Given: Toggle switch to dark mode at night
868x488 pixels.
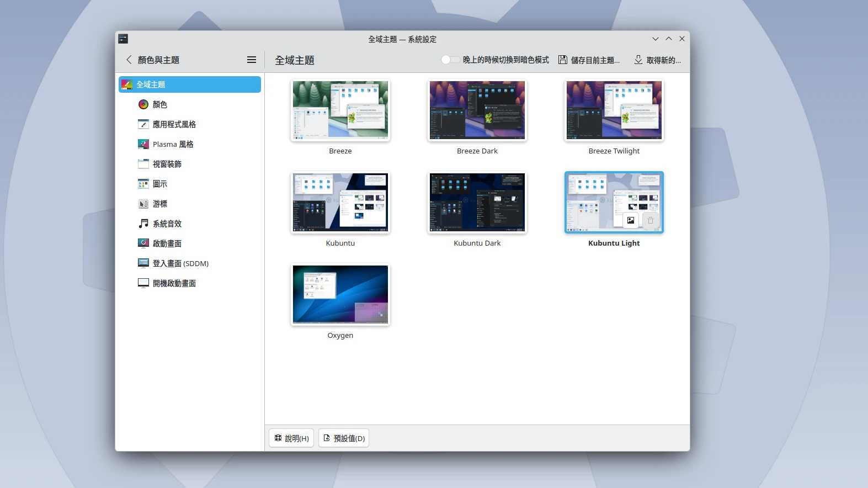Looking at the screenshot, I should click(450, 60).
